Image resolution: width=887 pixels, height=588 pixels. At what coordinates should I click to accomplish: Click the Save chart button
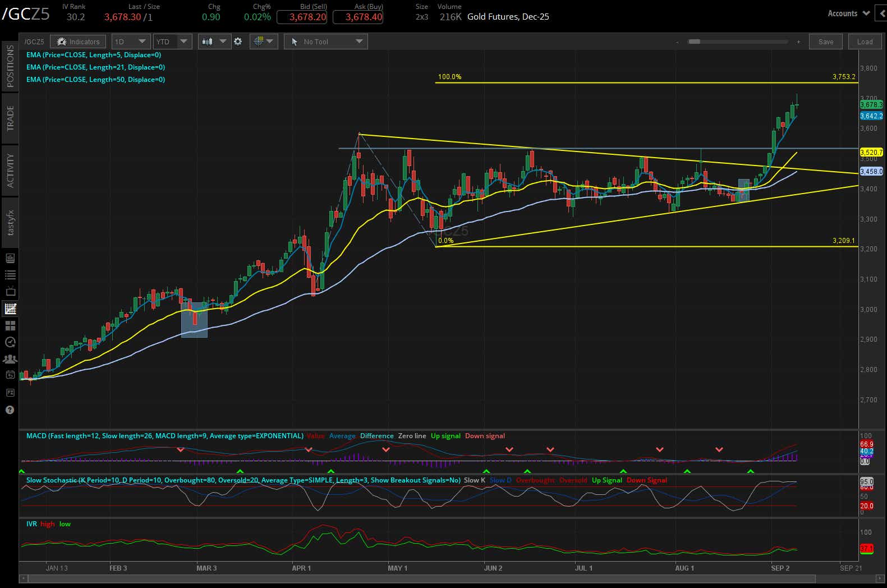click(x=826, y=42)
